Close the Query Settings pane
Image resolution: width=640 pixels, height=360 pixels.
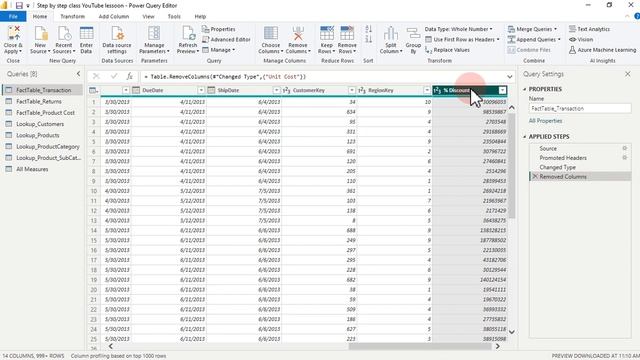pyautogui.click(x=627, y=74)
